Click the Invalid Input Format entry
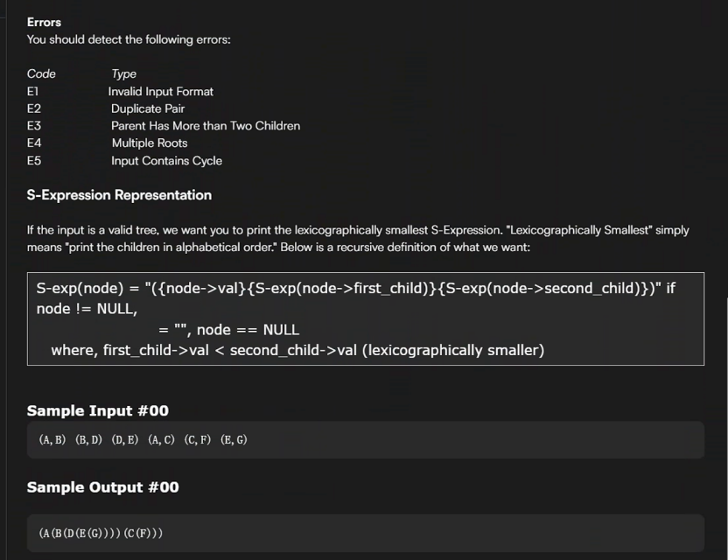Viewport: 728px width, 560px height. coord(161,91)
